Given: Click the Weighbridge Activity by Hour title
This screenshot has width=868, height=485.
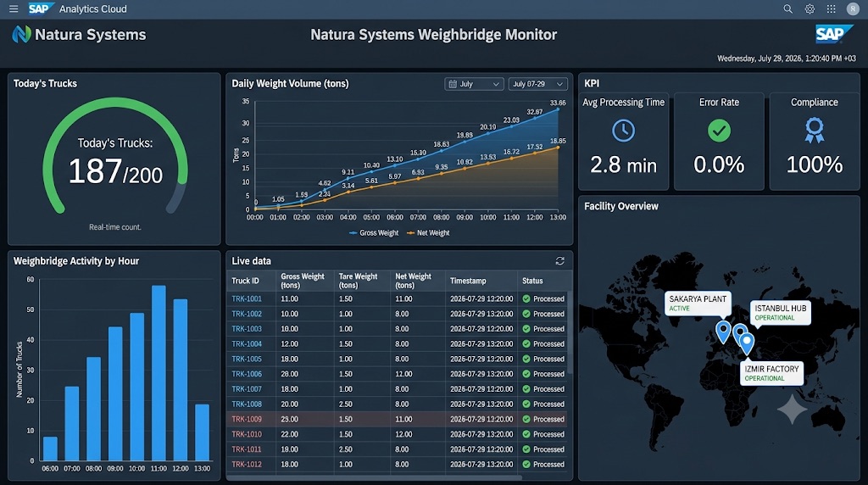Looking at the screenshot, I should click(76, 261).
